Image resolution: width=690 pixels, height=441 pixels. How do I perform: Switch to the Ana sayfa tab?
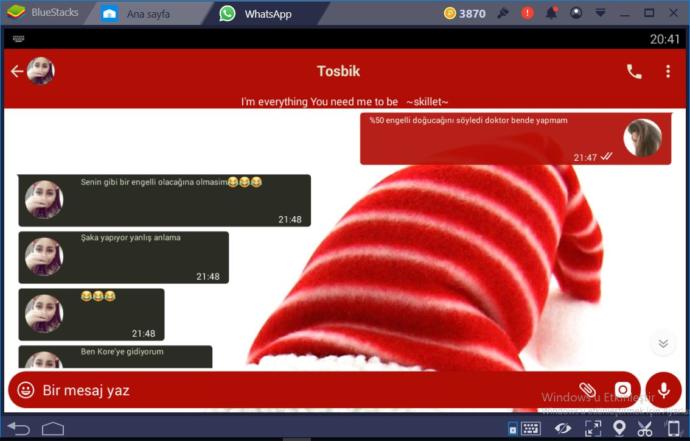pos(147,14)
